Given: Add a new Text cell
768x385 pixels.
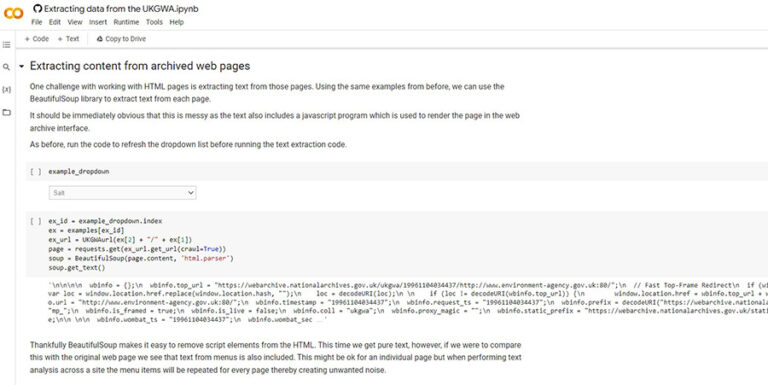Looking at the screenshot, I should pyautogui.click(x=69, y=39).
